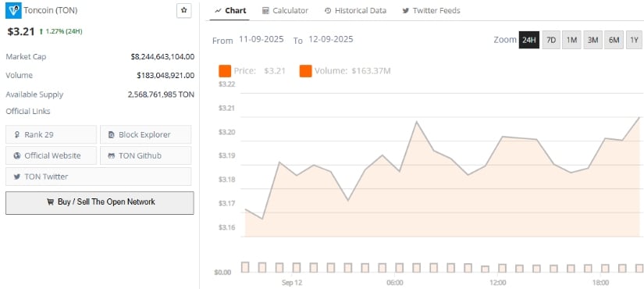Edit the To date 12-09-2025
The image size is (644, 289).
[x=331, y=40]
